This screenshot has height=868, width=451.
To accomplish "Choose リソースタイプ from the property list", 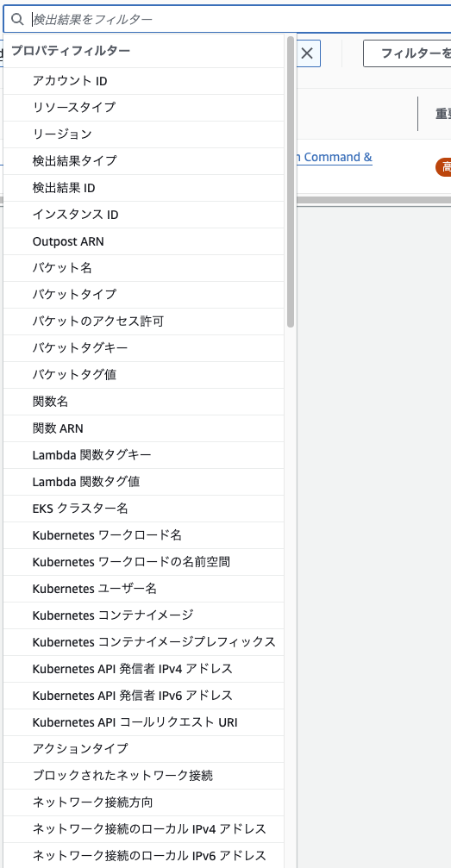I will (x=143, y=108).
